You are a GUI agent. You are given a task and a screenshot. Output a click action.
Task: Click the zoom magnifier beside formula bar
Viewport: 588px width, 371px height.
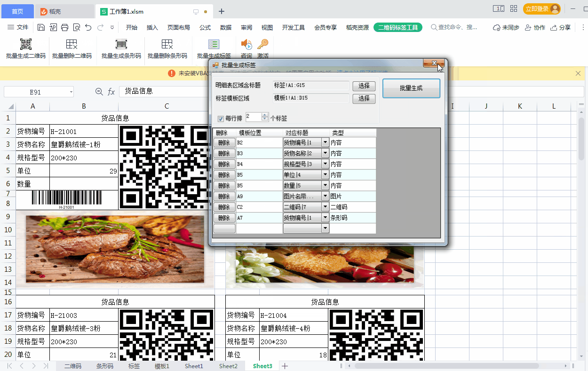pos(99,92)
